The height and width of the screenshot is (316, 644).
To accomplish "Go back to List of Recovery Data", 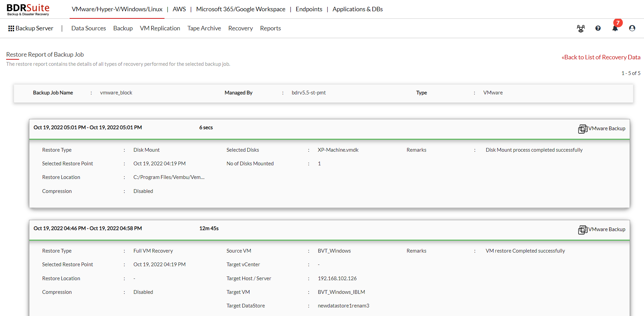I will tap(601, 57).
